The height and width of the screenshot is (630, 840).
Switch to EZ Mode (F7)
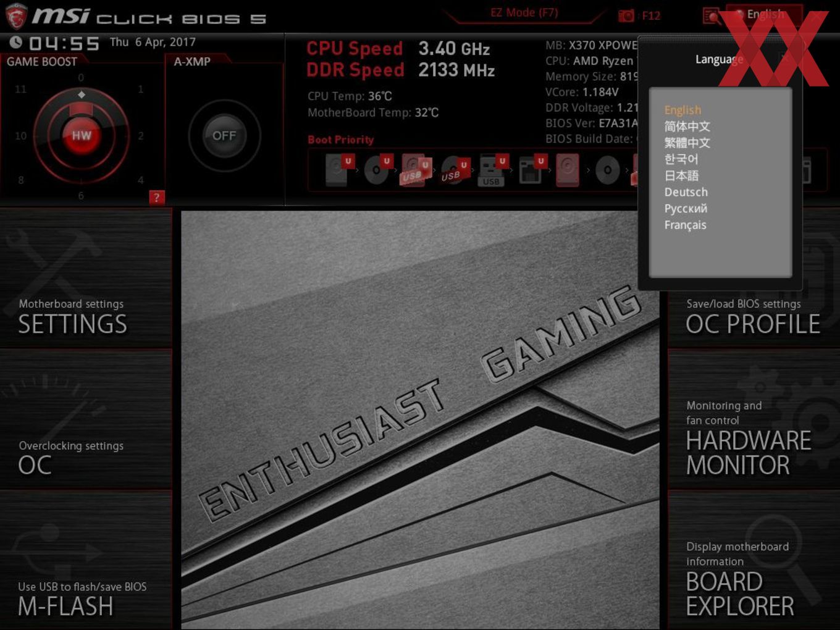[524, 12]
